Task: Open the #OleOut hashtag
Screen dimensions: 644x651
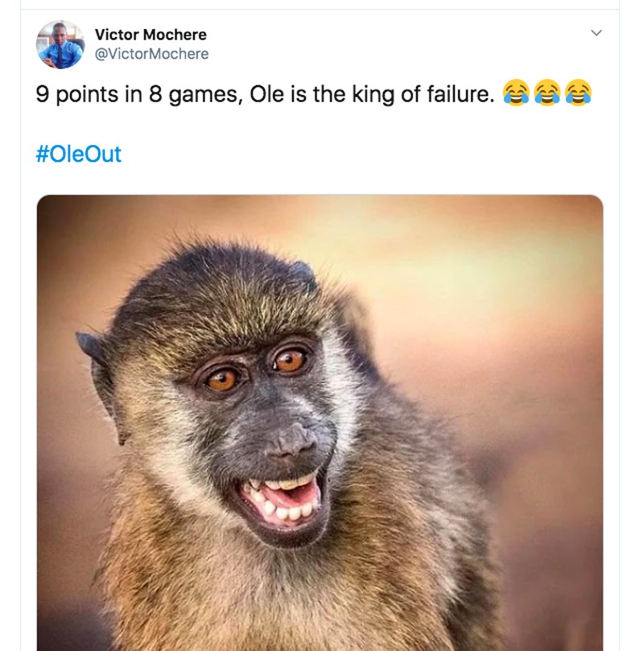Action: tap(78, 154)
